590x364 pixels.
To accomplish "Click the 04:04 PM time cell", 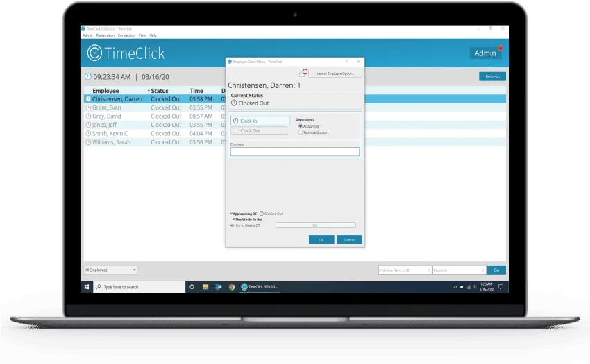I will (201, 134).
